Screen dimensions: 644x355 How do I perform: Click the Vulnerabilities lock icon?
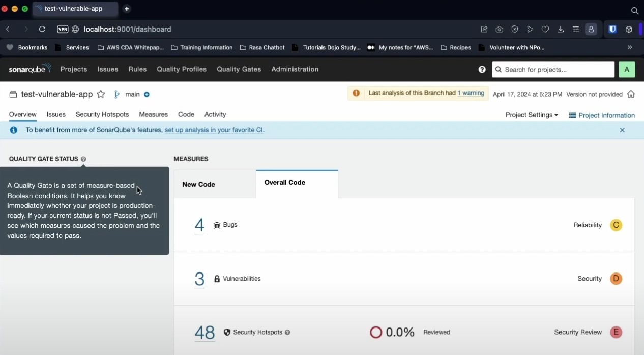click(217, 279)
